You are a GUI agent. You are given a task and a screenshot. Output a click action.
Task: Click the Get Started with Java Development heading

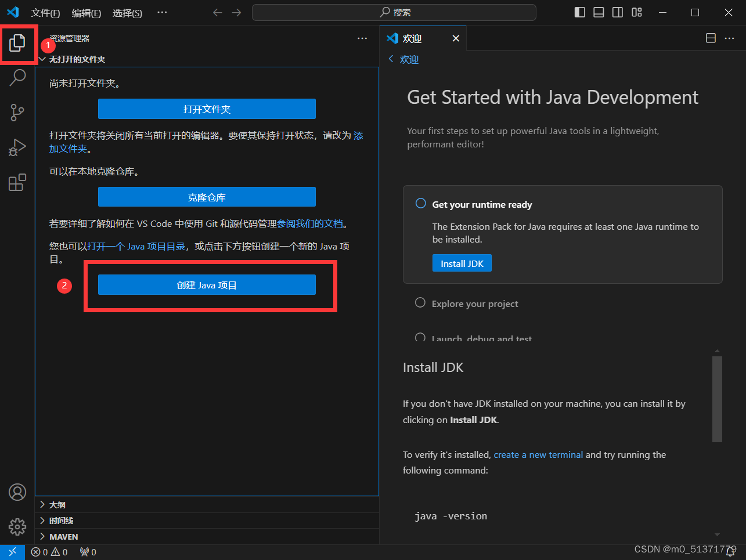pos(553,97)
